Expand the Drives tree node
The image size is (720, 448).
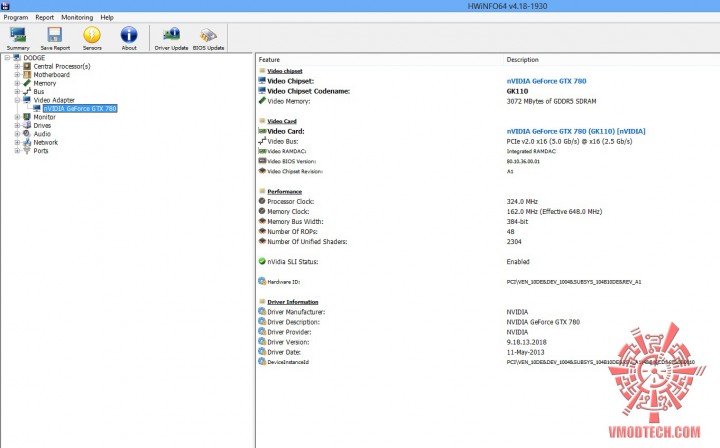[17, 125]
